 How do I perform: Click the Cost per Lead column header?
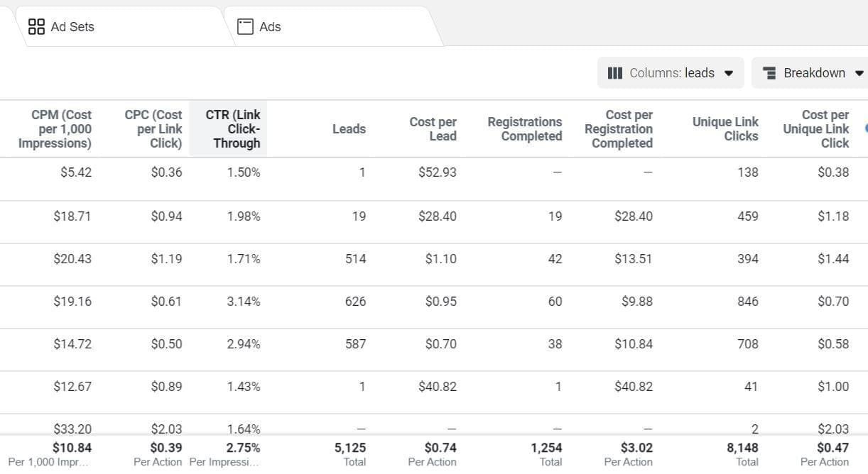pos(433,129)
